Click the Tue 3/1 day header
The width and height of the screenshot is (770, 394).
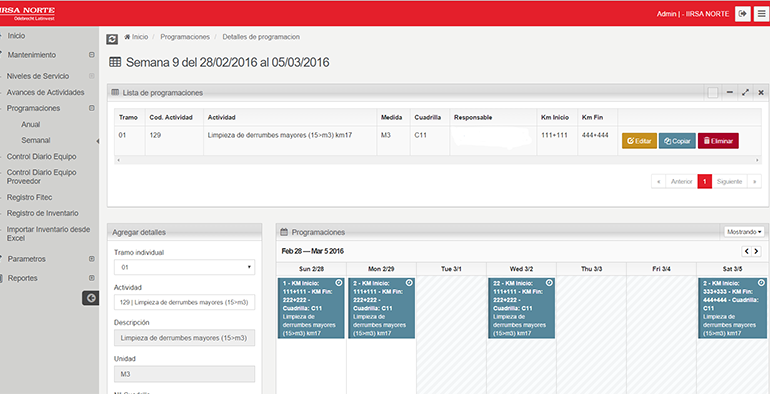(451, 269)
